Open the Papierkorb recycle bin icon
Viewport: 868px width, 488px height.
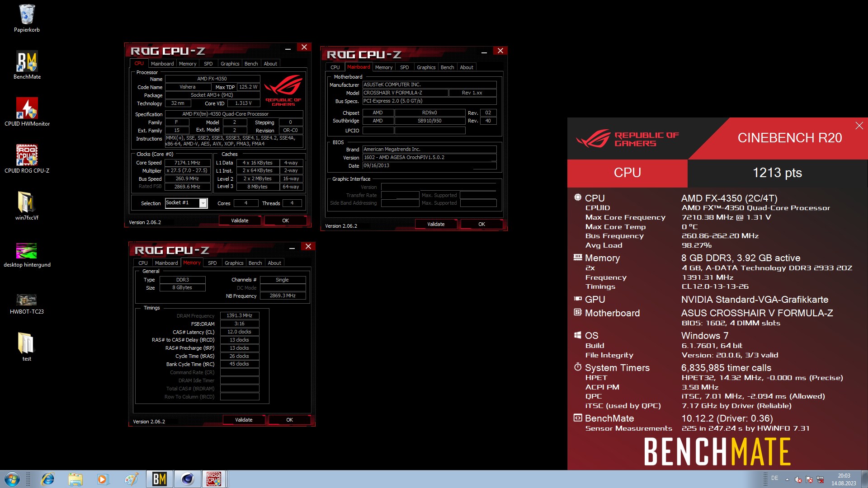[27, 18]
